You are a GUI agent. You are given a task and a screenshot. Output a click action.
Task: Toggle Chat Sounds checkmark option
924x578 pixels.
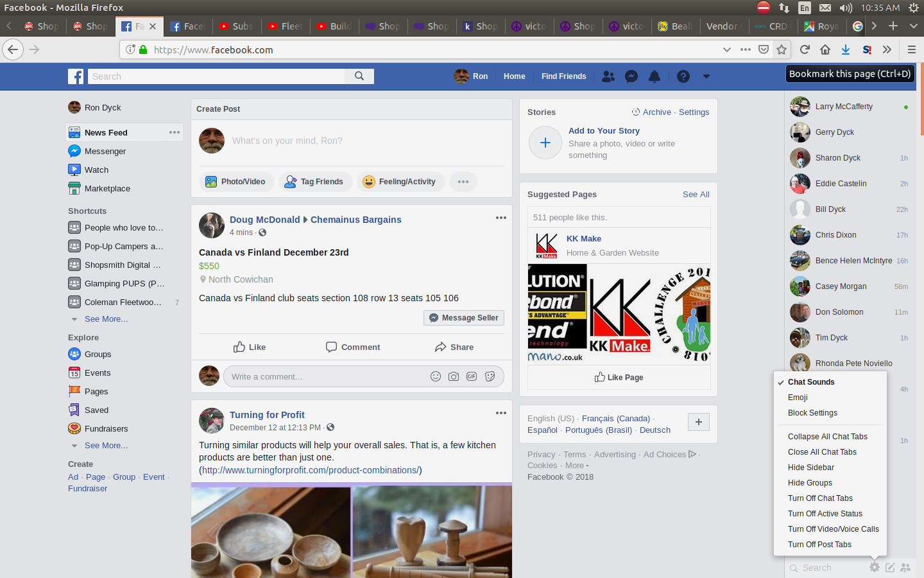[x=811, y=382]
